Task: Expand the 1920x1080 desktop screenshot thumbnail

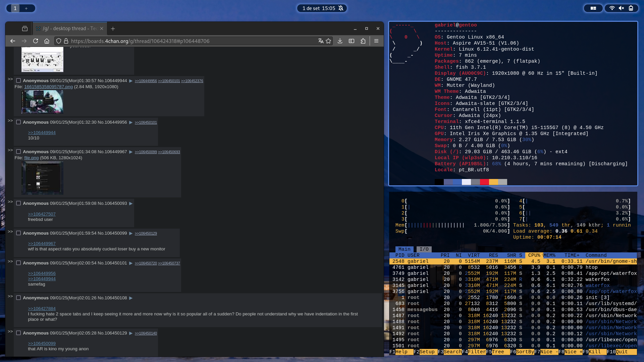Action: (x=42, y=102)
